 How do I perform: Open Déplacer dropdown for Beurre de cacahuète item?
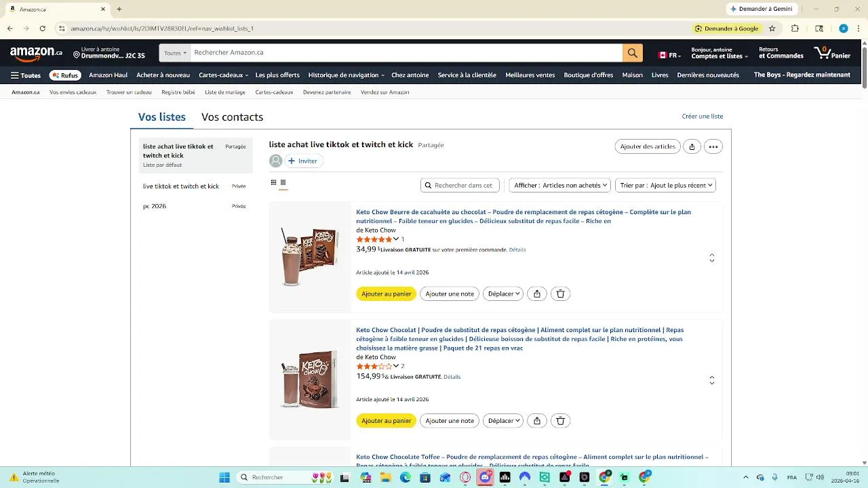pos(503,293)
